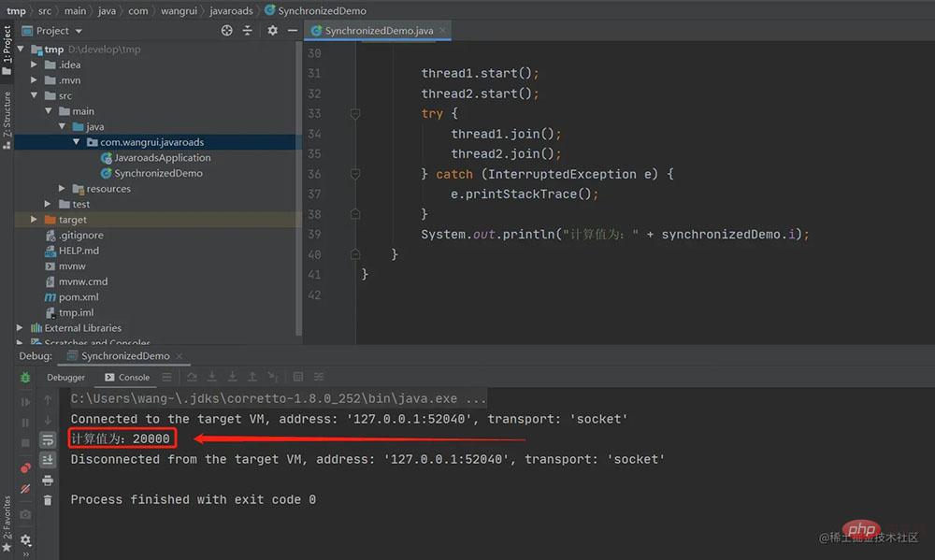Click the Force Step Into icon

coord(233,377)
